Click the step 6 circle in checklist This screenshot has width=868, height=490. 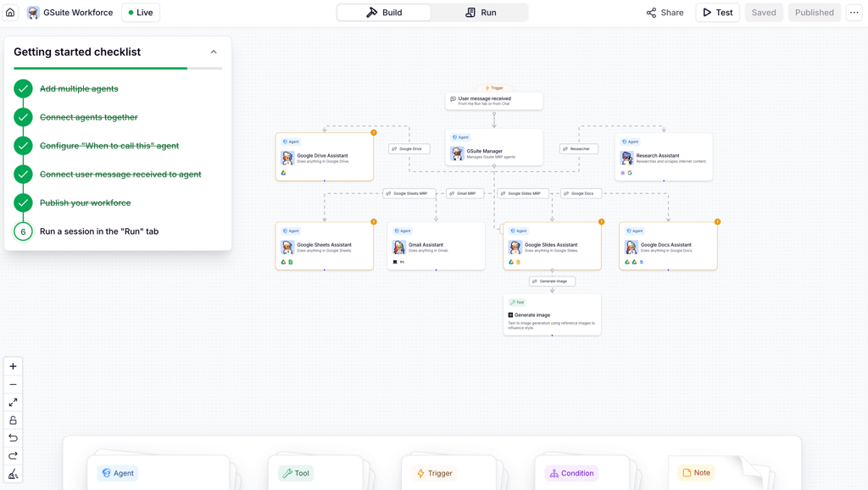(x=23, y=231)
